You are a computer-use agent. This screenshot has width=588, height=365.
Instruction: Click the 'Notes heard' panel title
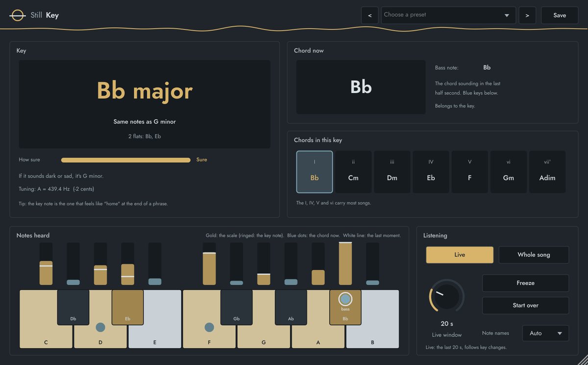33,235
